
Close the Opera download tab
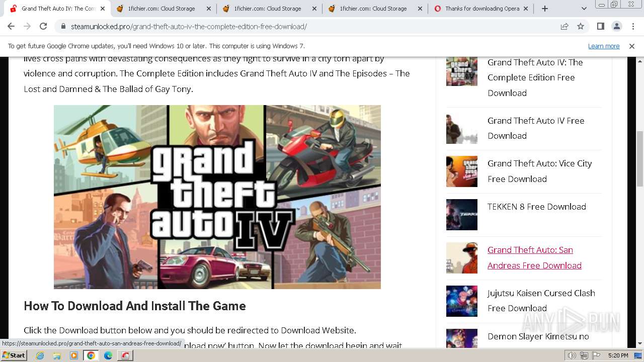pyautogui.click(x=526, y=9)
